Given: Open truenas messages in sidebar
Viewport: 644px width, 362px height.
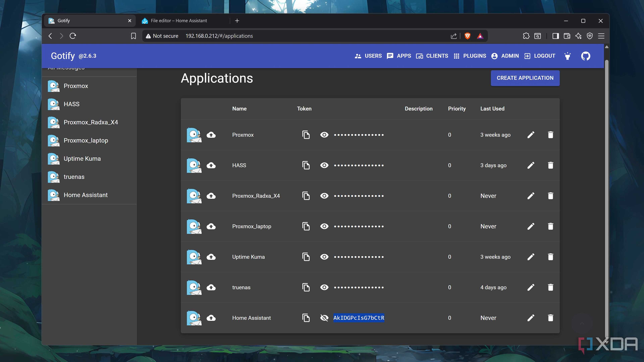Looking at the screenshot, I should (89, 177).
